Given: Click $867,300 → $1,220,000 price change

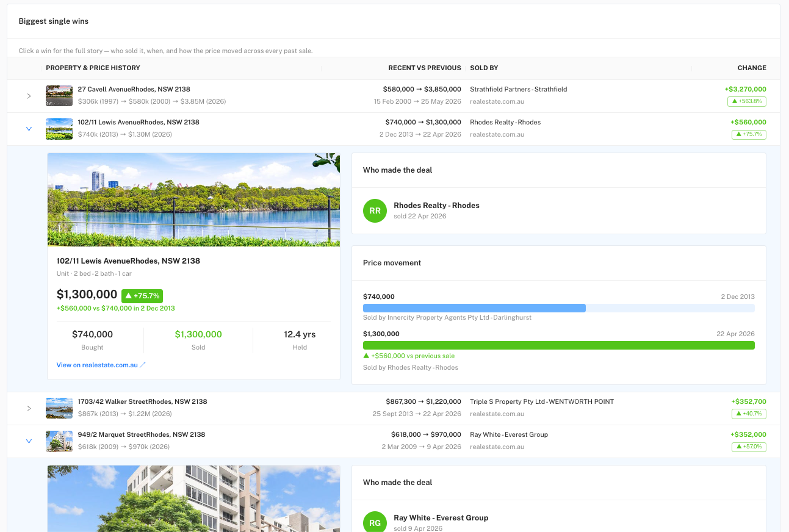Looking at the screenshot, I should click(x=423, y=401).
